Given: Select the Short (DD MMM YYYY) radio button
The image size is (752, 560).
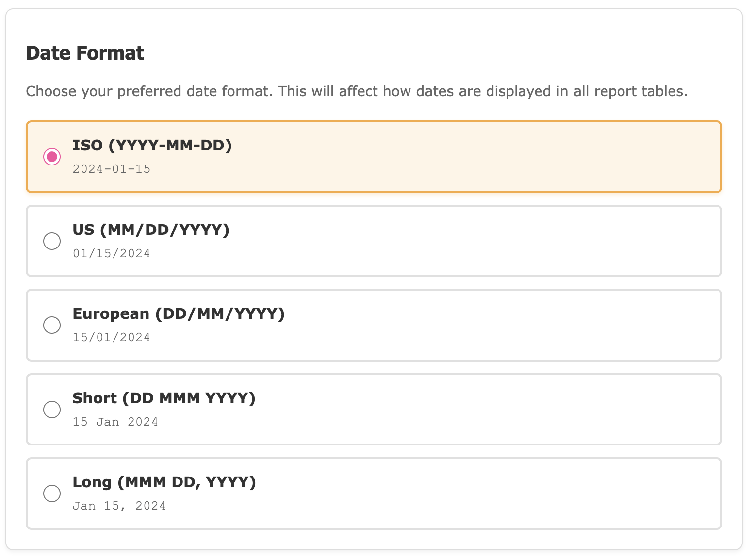Looking at the screenshot, I should pyautogui.click(x=52, y=410).
